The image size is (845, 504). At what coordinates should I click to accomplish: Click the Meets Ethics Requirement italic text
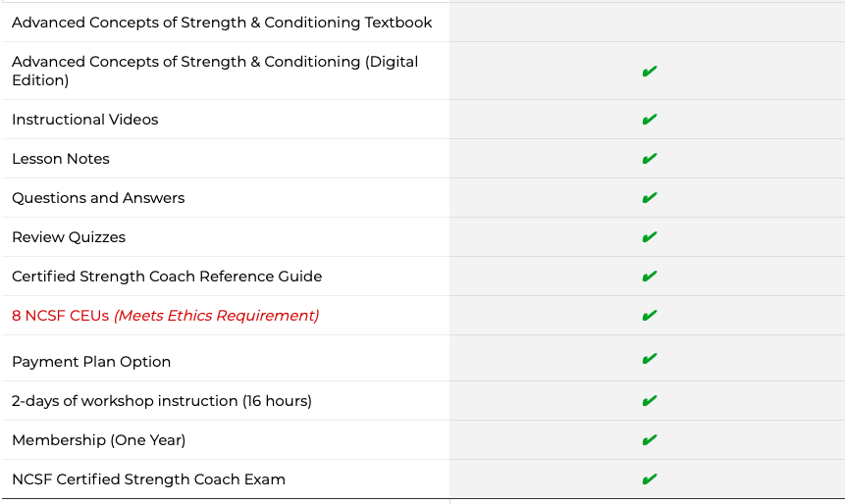coord(217,316)
